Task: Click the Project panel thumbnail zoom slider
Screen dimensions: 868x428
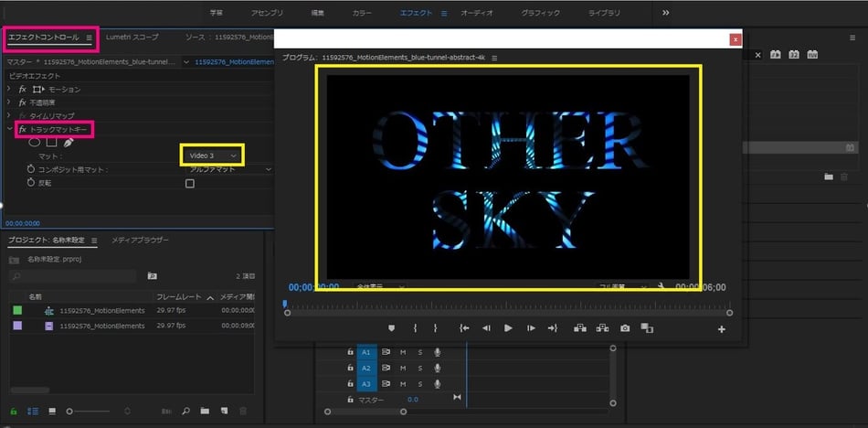Action: [x=71, y=412]
